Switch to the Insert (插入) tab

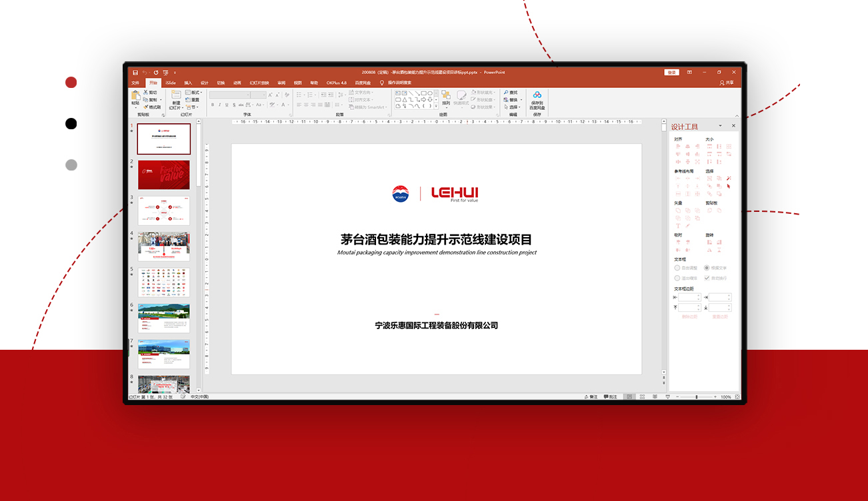click(x=188, y=83)
